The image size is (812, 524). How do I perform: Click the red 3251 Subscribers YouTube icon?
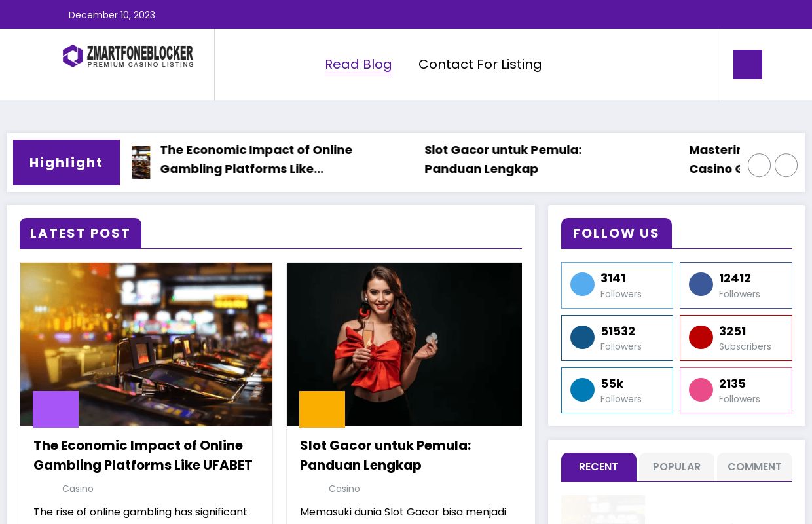point(701,337)
